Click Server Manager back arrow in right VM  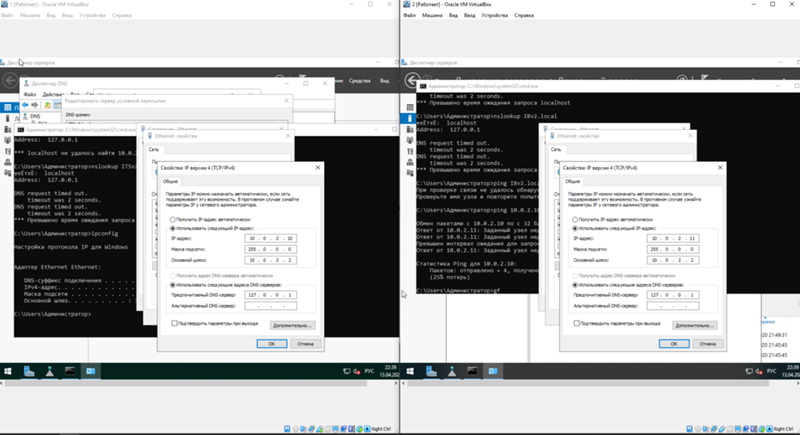click(412, 81)
